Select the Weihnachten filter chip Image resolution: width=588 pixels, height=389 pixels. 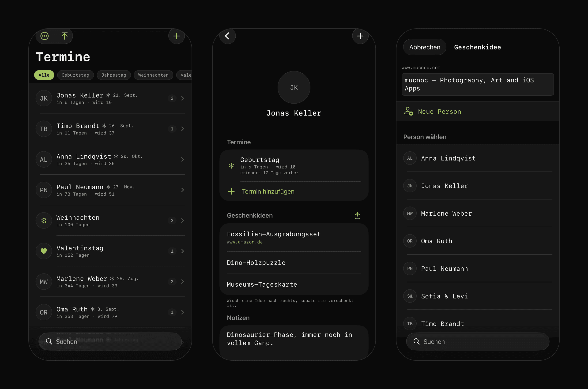[x=153, y=75]
